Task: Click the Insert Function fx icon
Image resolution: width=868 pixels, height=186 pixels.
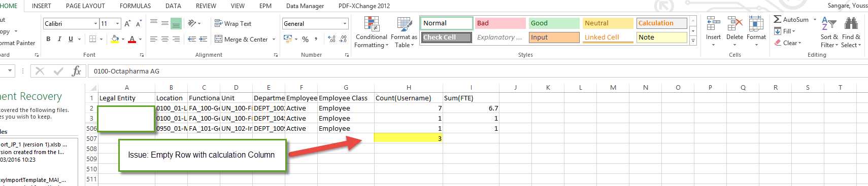Action: pos(77,71)
